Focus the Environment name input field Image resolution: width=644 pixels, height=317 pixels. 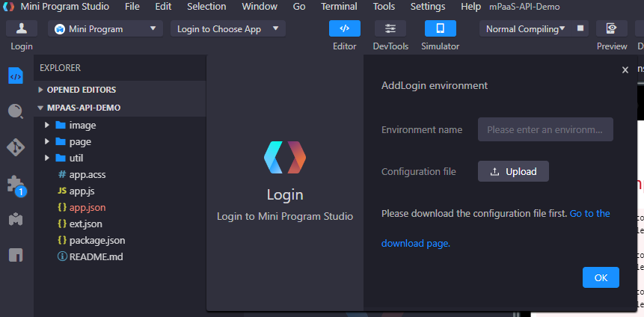click(545, 129)
